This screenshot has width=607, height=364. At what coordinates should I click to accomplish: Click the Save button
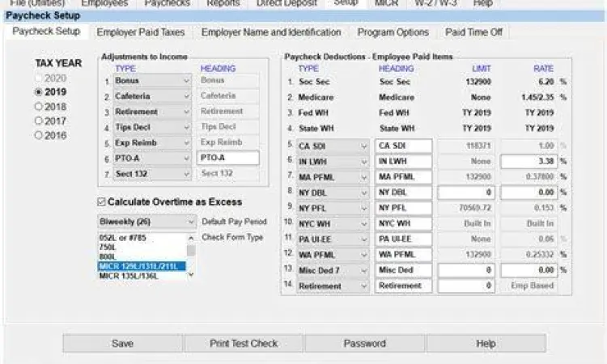[x=123, y=343]
